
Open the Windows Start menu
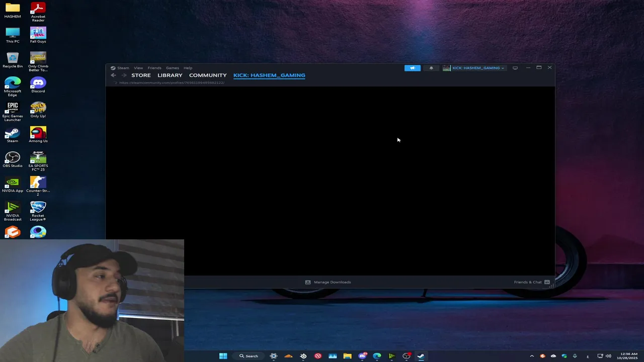pyautogui.click(x=223, y=356)
